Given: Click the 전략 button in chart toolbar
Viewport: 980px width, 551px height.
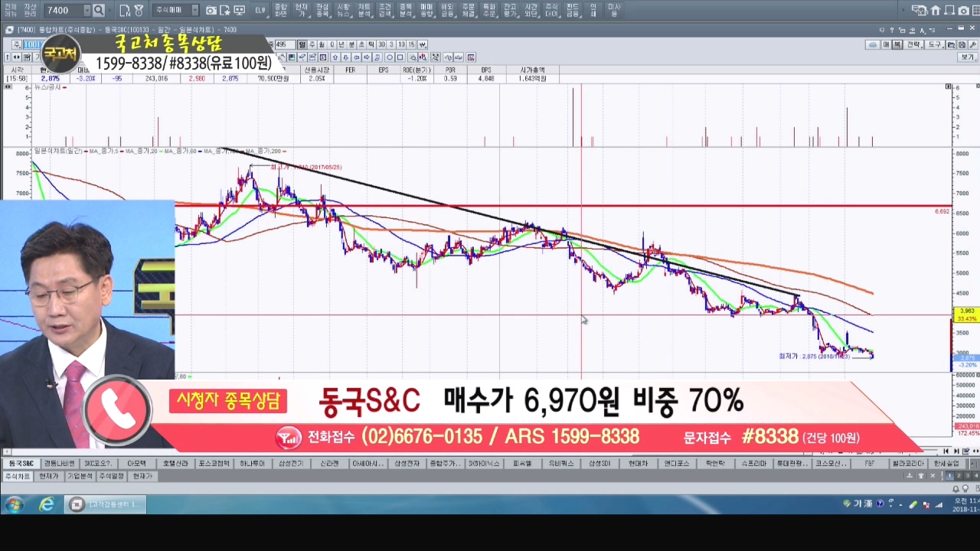Looking at the screenshot, I should (913, 44).
